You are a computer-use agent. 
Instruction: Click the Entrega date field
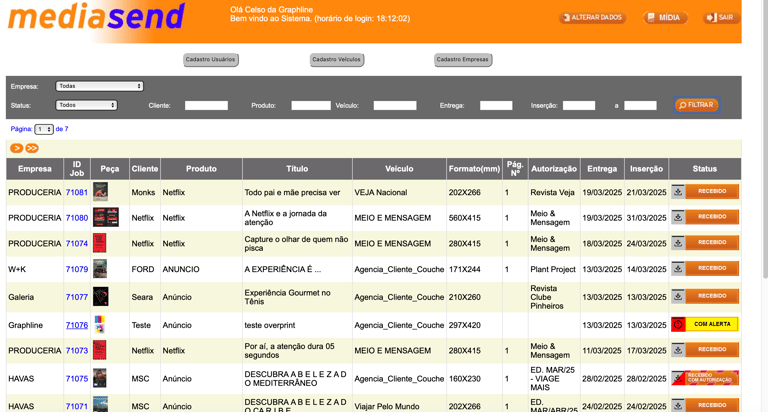click(x=496, y=105)
